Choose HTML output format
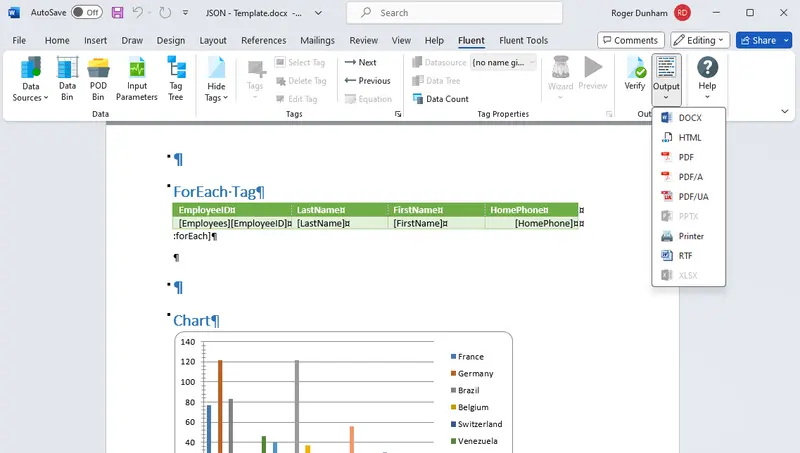The image size is (800, 453). tap(688, 138)
